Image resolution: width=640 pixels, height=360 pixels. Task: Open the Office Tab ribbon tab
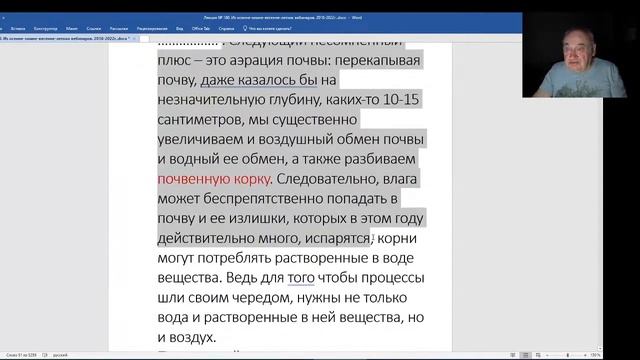pos(201,29)
